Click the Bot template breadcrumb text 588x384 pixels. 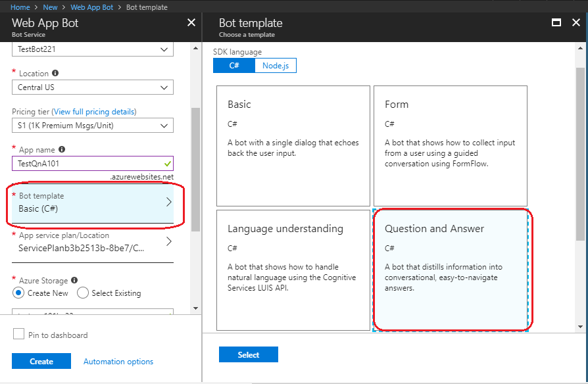tap(147, 7)
